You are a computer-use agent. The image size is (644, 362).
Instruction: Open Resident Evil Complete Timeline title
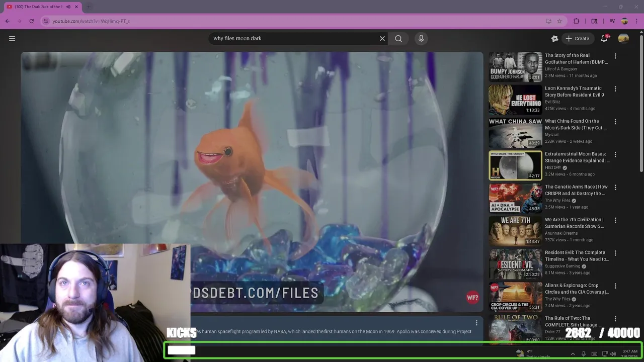[577, 256]
